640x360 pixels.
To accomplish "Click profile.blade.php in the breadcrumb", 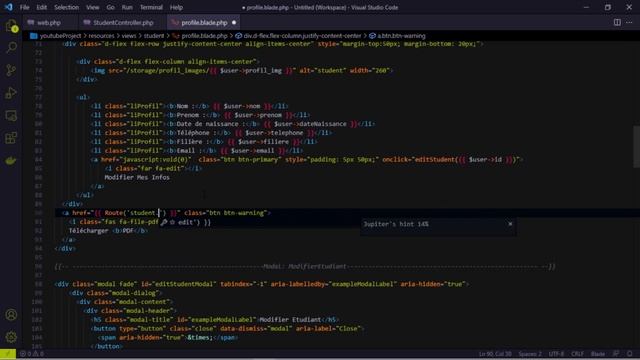I will tap(204, 36).
